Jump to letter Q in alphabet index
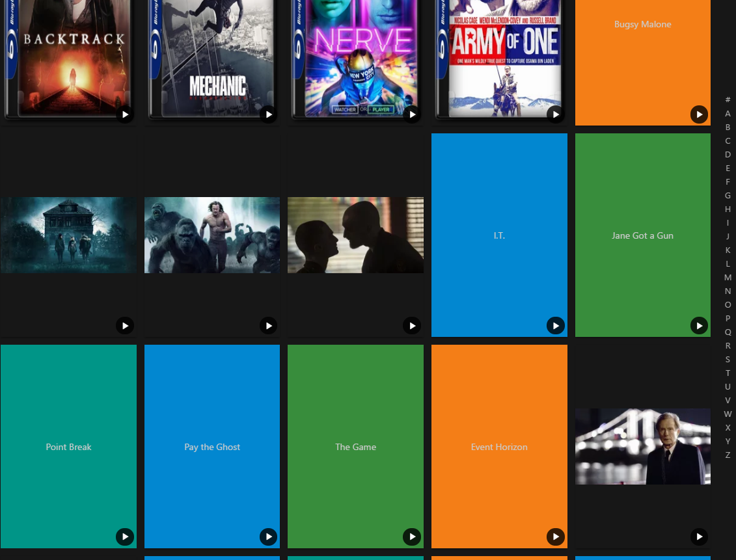736x560 pixels. click(x=728, y=332)
